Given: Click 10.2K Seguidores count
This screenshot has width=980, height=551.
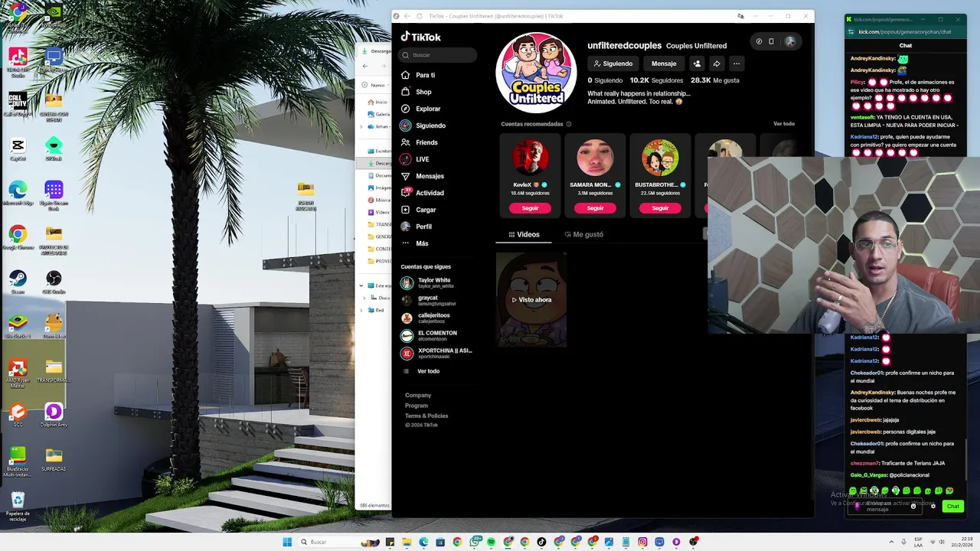Looking at the screenshot, I should (x=656, y=80).
